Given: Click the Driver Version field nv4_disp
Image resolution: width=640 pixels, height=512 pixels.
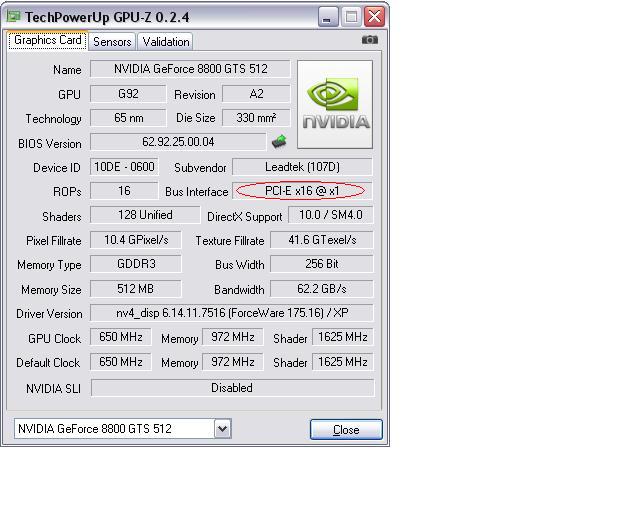Looking at the screenshot, I should [x=231, y=313].
